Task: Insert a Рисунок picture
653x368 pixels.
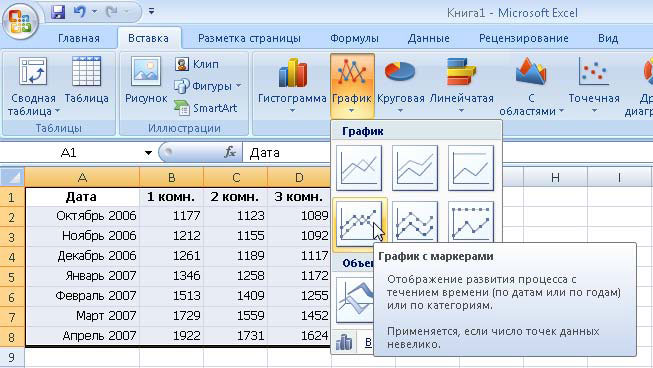Action: (146, 80)
